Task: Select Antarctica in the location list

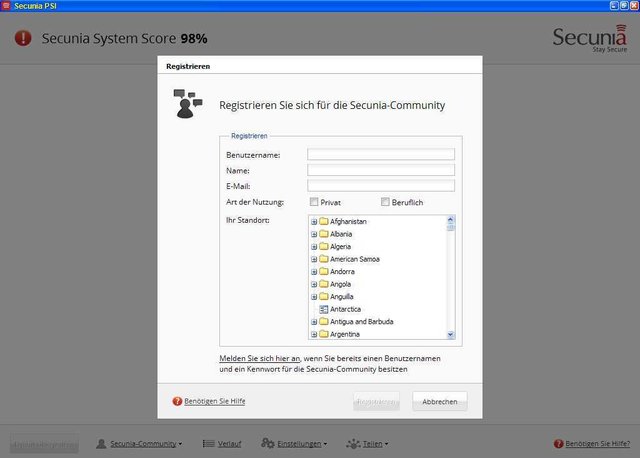Action: (345, 309)
